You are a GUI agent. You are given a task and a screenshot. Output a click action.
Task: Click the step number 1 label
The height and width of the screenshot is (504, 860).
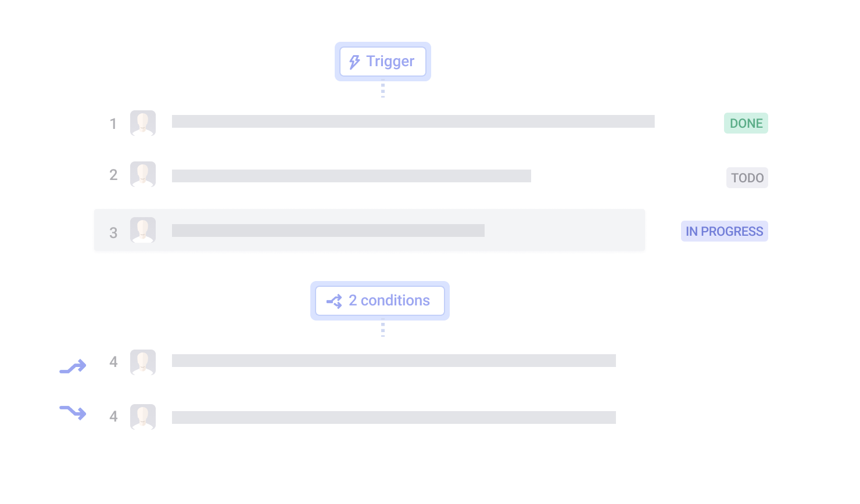[x=113, y=124]
